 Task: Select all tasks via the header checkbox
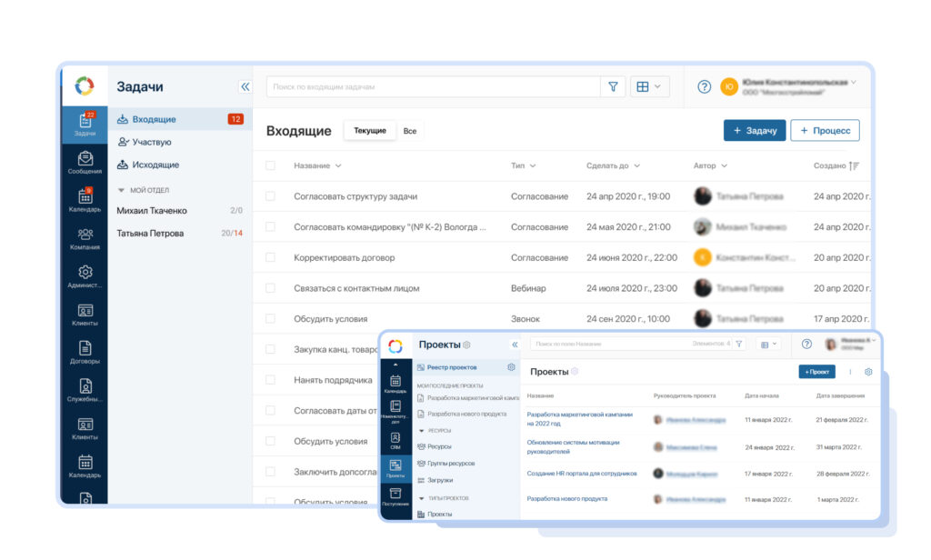[x=269, y=165]
